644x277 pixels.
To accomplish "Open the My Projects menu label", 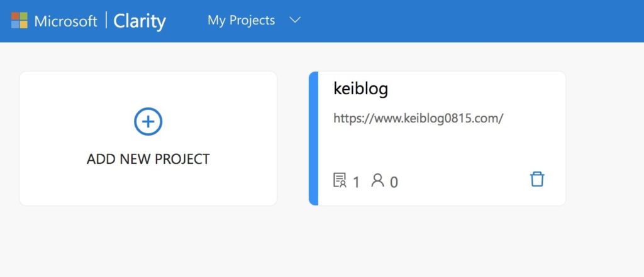I will pyautogui.click(x=241, y=20).
